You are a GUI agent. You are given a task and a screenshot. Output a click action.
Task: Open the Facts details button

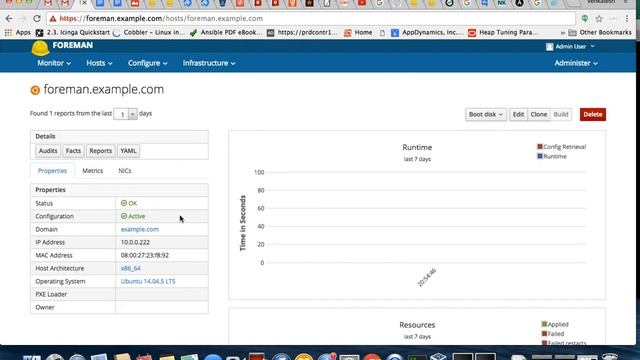[x=73, y=151]
